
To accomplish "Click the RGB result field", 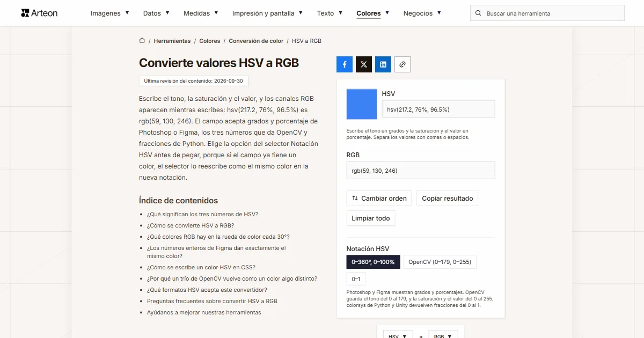I will [x=421, y=171].
